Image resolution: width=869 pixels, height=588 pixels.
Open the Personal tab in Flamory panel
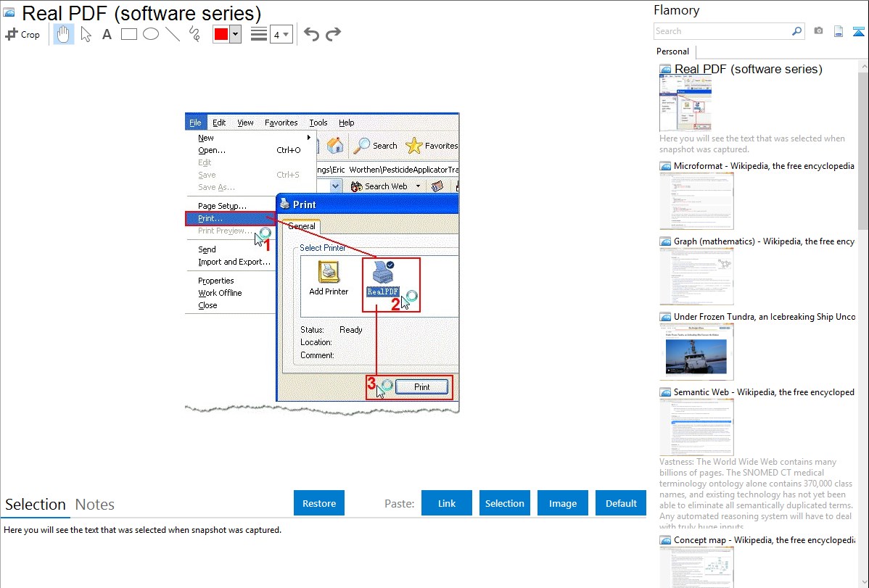(673, 51)
